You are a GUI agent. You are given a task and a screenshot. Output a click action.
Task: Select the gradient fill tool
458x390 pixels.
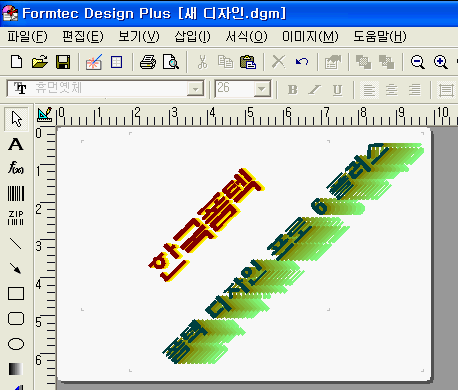click(x=15, y=369)
